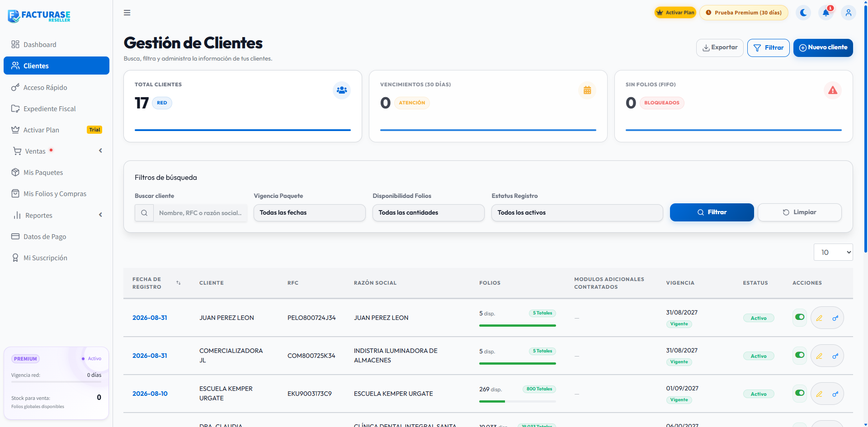The width and height of the screenshot is (868, 427).
Task: Toggle active status for ESCUELA KEMPER URGATE
Action: click(x=800, y=393)
